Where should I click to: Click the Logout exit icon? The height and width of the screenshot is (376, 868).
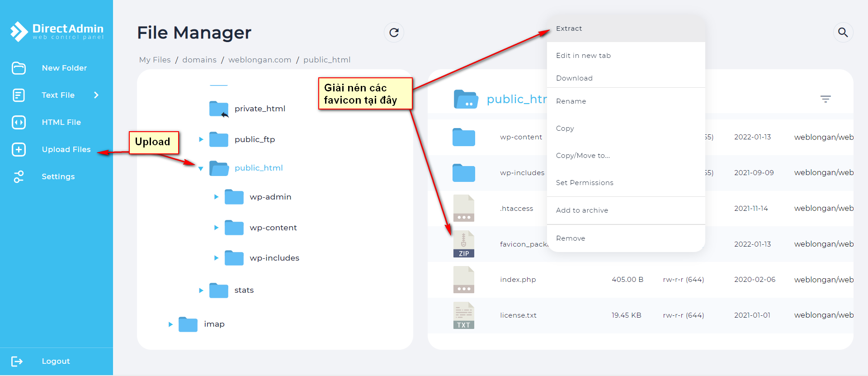[x=17, y=361]
